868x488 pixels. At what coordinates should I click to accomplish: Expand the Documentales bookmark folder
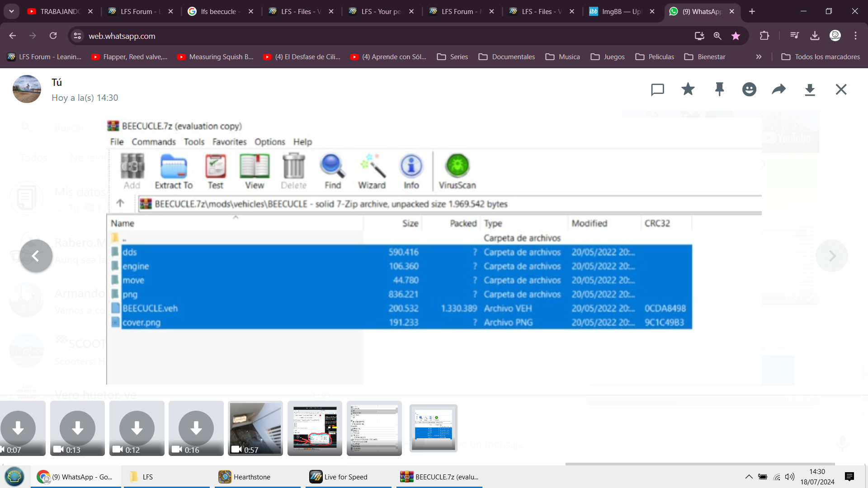pyautogui.click(x=507, y=56)
